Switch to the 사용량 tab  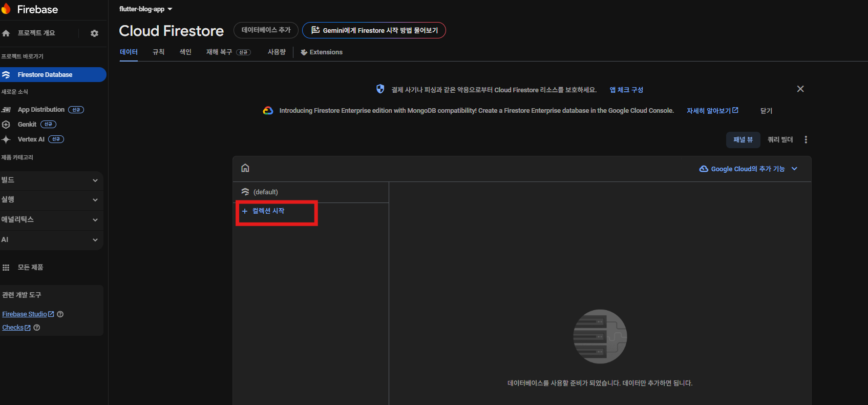coord(277,52)
